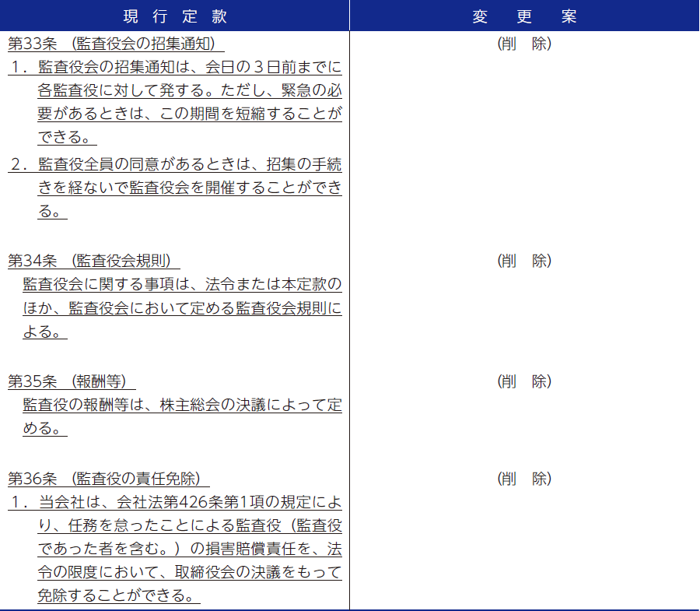Click the (削 除) entry beside 第35条
The height and width of the screenshot is (611, 700).
click(x=524, y=382)
